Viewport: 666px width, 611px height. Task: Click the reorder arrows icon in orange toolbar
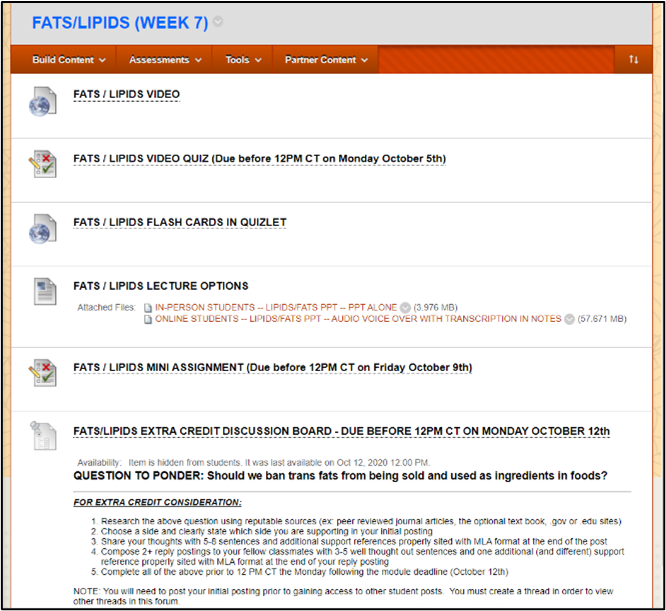pos(633,59)
